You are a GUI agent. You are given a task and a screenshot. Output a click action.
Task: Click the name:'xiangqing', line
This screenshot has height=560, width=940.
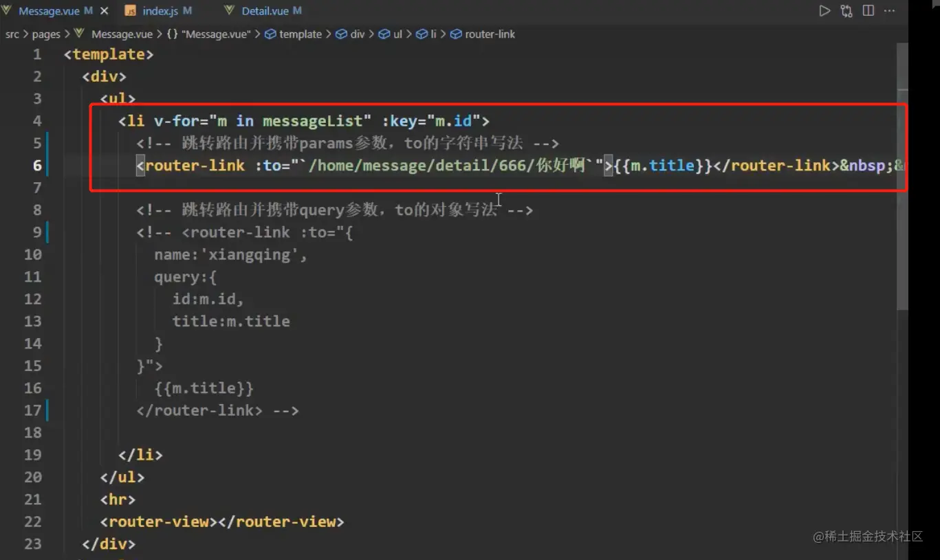[230, 255]
